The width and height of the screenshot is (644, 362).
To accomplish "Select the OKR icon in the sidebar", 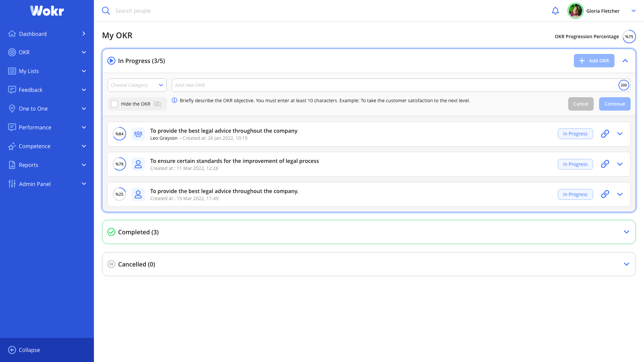I will tap(12, 52).
